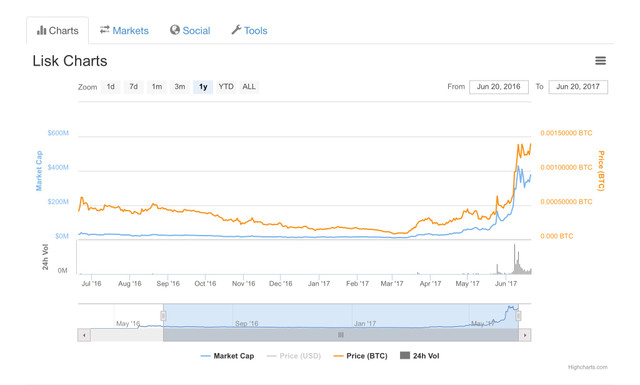Open the Highcharts.com credit link
Screen dimensions: 640x385
coord(587,367)
